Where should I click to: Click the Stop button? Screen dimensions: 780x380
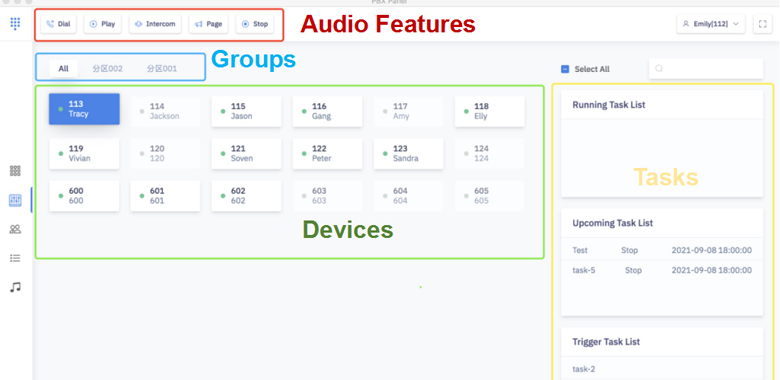(255, 24)
